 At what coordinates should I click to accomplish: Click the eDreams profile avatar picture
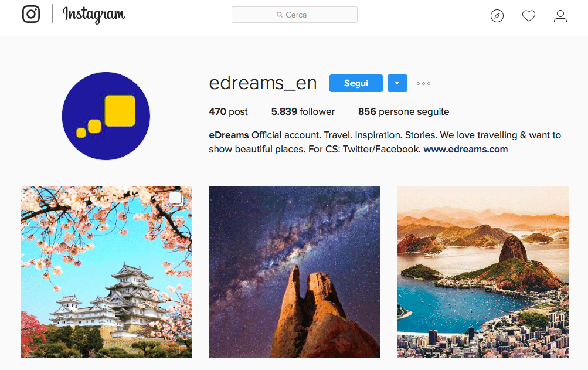coord(106,116)
